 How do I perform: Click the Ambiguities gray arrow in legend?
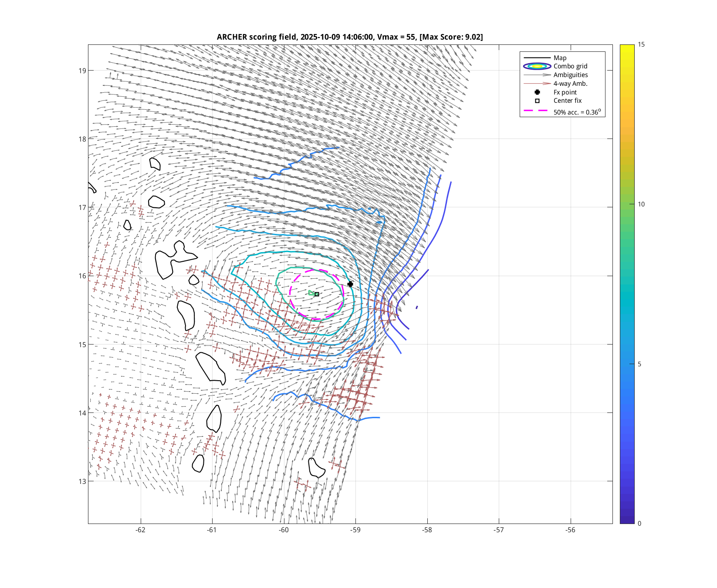click(537, 75)
